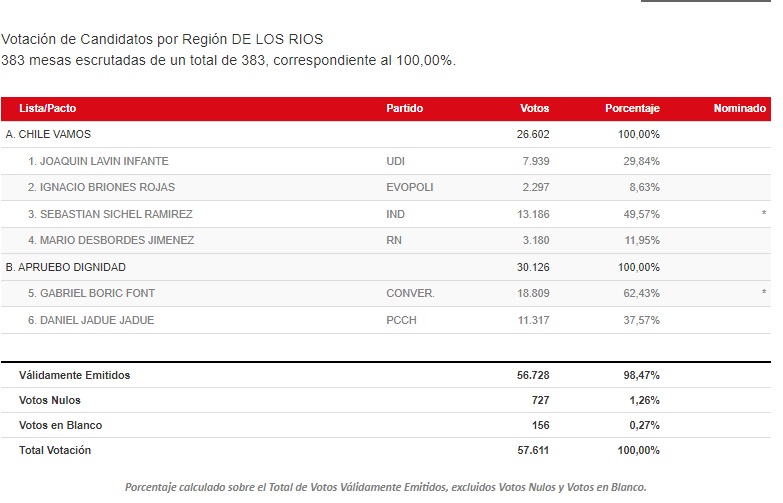
Task: Click the Total Votación row
Action: click(x=386, y=450)
